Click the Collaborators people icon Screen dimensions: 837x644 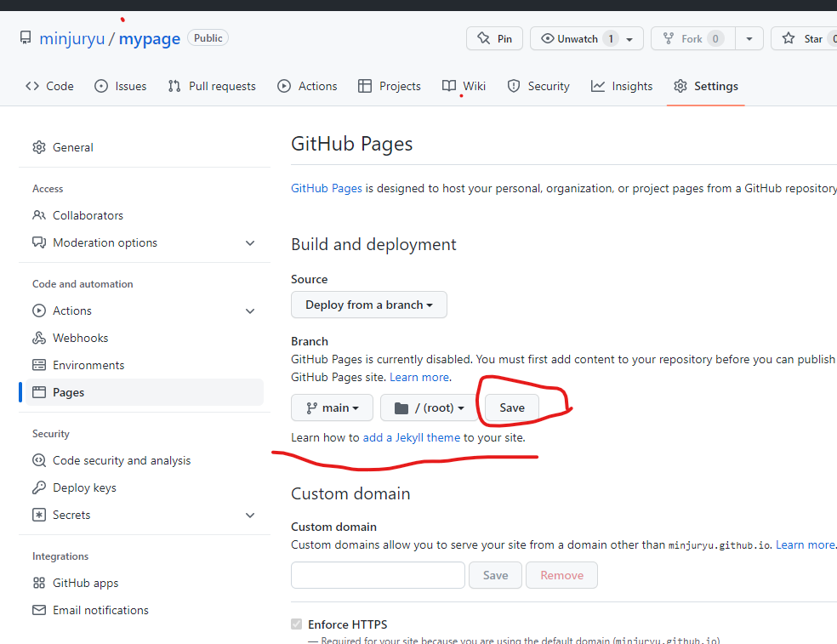pyautogui.click(x=39, y=215)
